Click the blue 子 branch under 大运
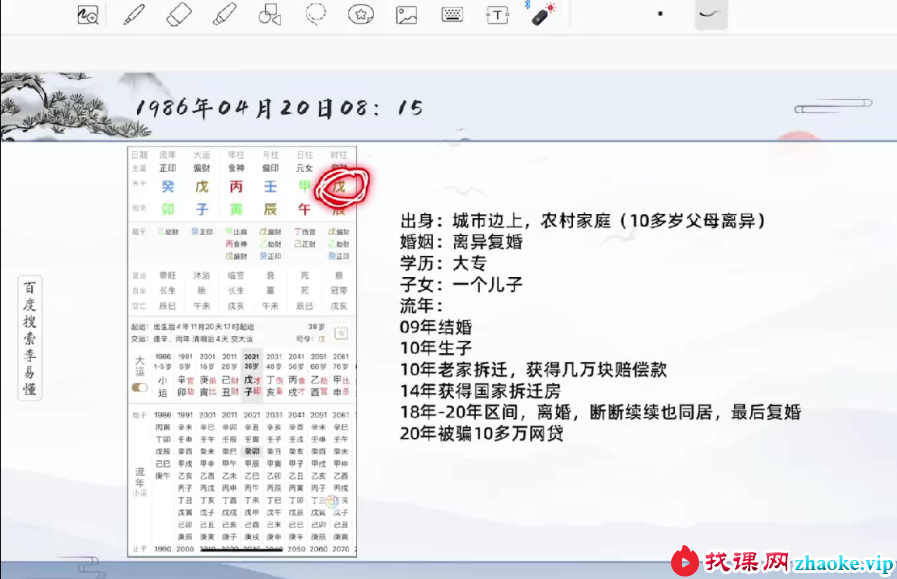 (202, 209)
